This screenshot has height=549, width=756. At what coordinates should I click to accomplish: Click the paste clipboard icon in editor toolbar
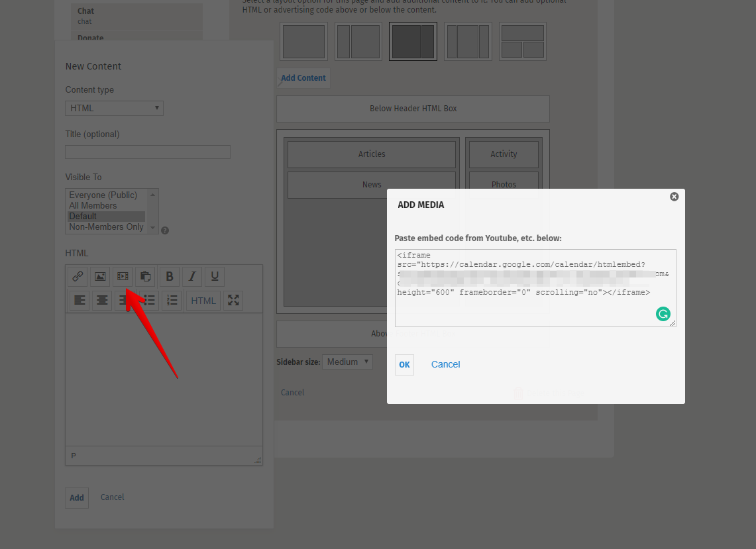(x=145, y=276)
